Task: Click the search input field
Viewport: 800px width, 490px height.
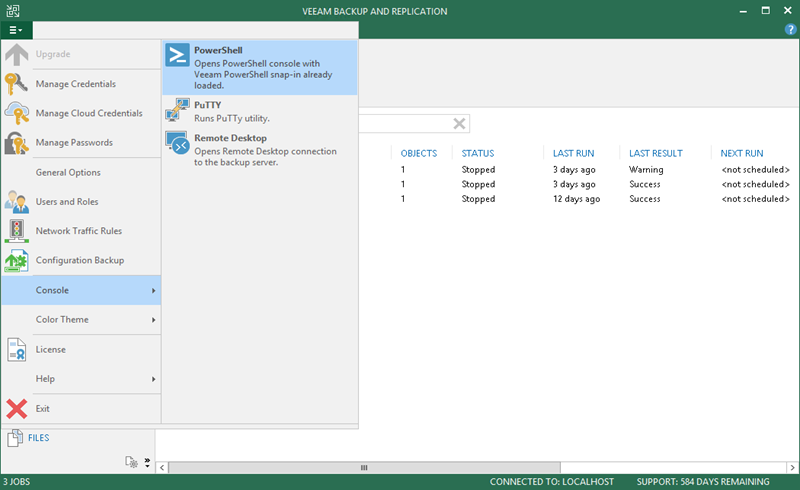Action: [x=406, y=124]
